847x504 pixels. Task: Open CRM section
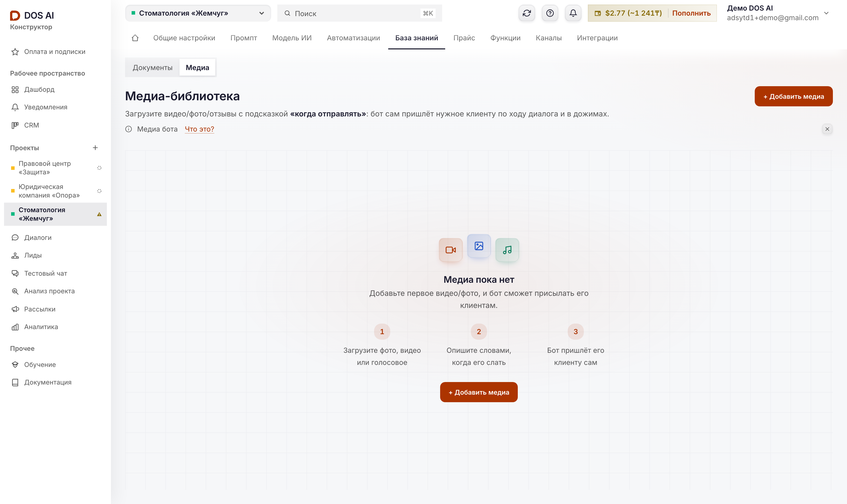55,125
